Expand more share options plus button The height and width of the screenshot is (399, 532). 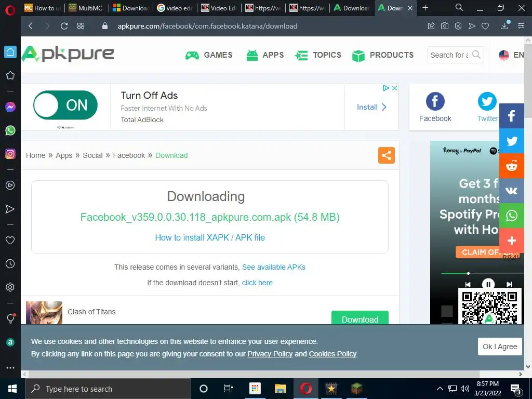pos(512,241)
